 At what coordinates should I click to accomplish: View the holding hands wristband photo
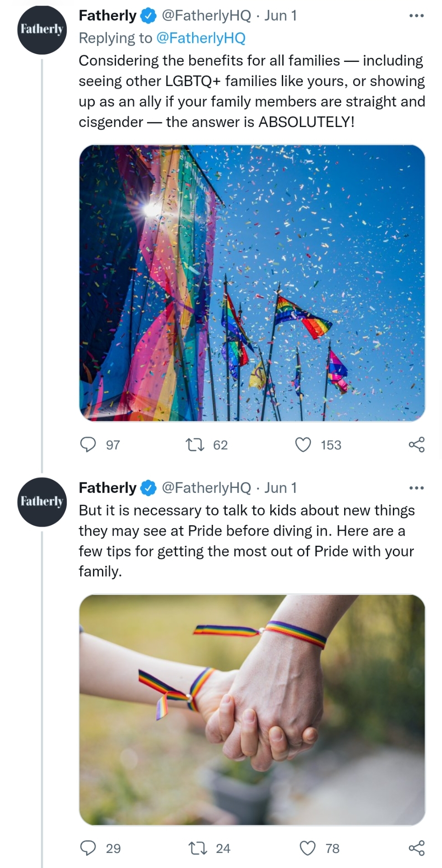click(x=252, y=710)
